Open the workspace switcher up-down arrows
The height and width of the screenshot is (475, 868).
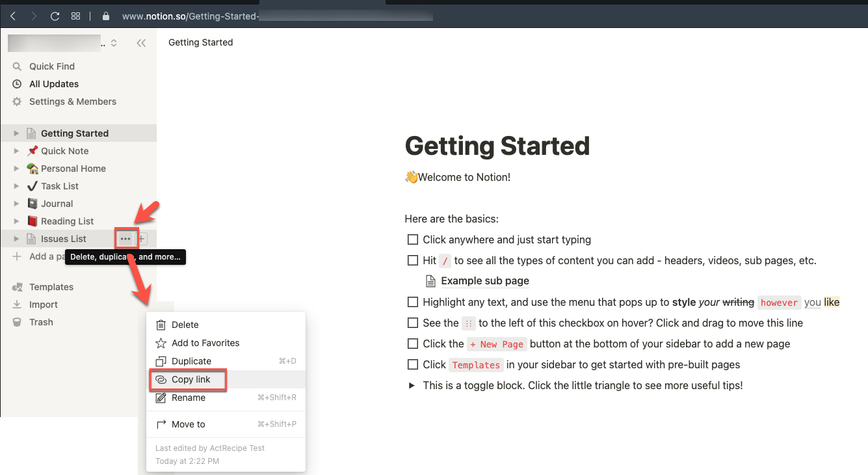pyautogui.click(x=114, y=43)
